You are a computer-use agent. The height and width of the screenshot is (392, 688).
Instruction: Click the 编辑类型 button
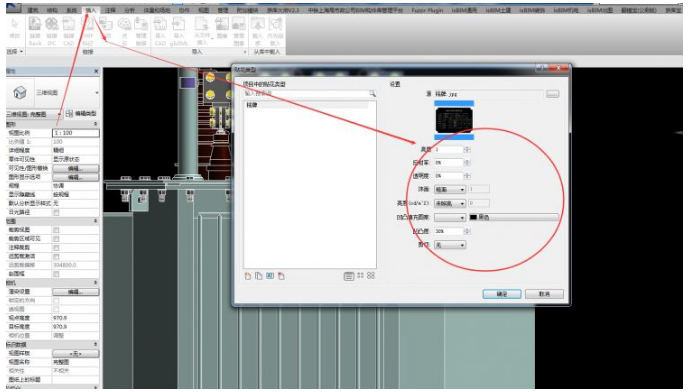coord(81,114)
